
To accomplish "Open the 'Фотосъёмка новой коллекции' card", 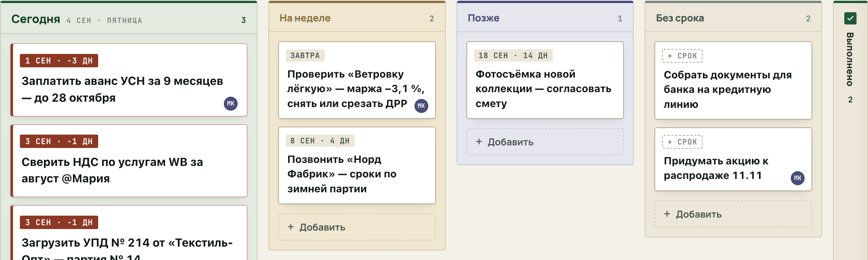I will click(545, 80).
